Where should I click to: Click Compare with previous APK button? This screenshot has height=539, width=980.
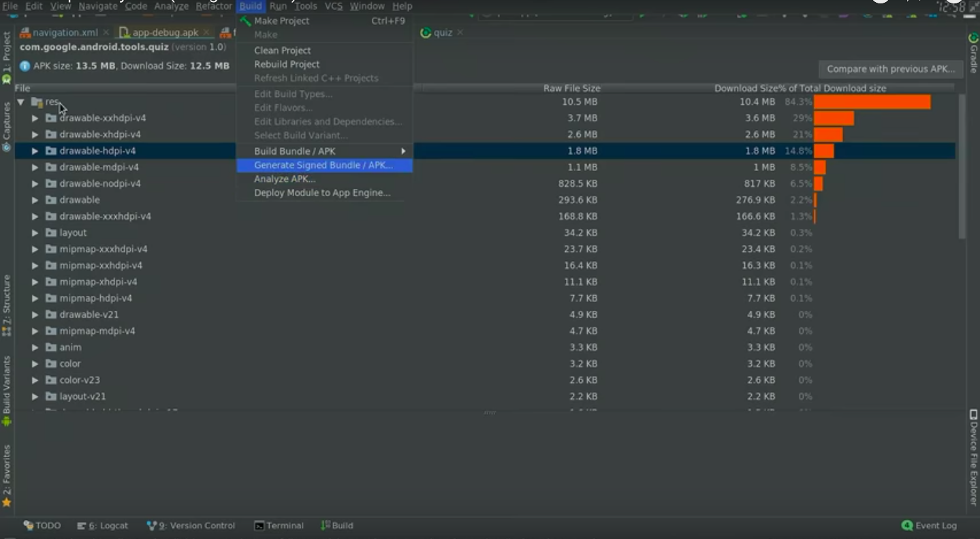(890, 69)
